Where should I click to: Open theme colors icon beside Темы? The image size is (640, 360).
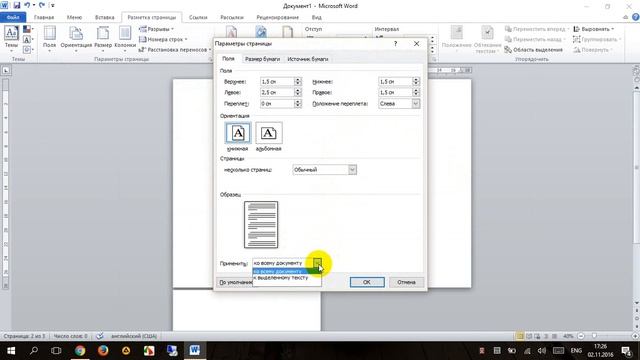(27, 29)
